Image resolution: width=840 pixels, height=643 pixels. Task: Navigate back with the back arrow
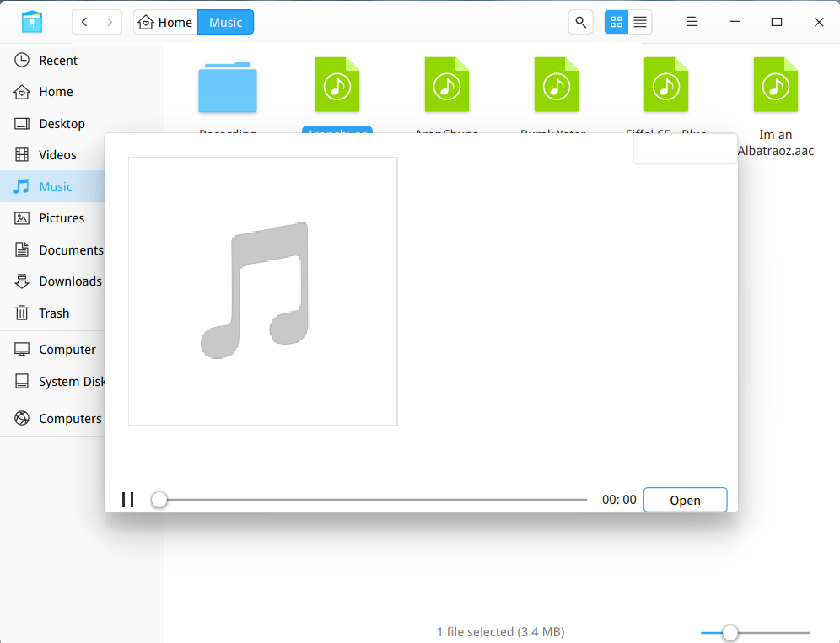[83, 22]
